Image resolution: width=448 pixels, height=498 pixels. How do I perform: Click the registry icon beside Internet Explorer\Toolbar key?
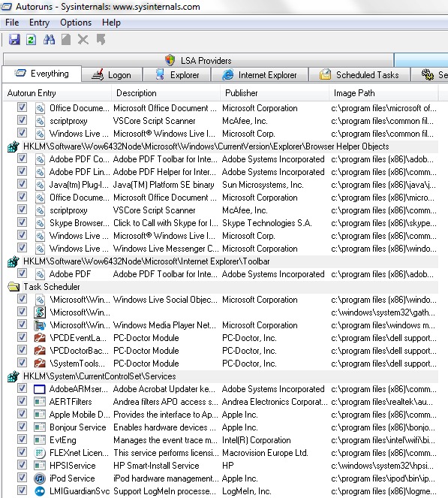coord(14,261)
